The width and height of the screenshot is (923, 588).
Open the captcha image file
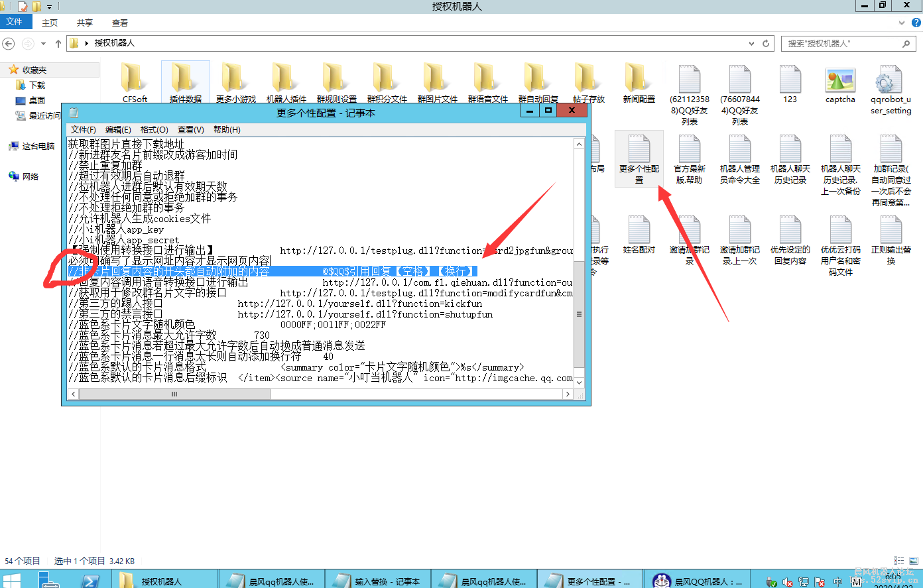pos(840,80)
